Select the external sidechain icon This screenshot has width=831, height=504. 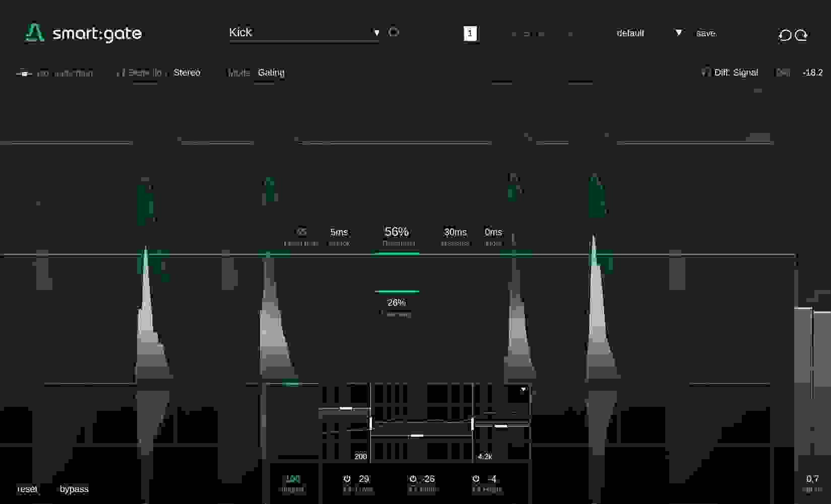point(24,73)
